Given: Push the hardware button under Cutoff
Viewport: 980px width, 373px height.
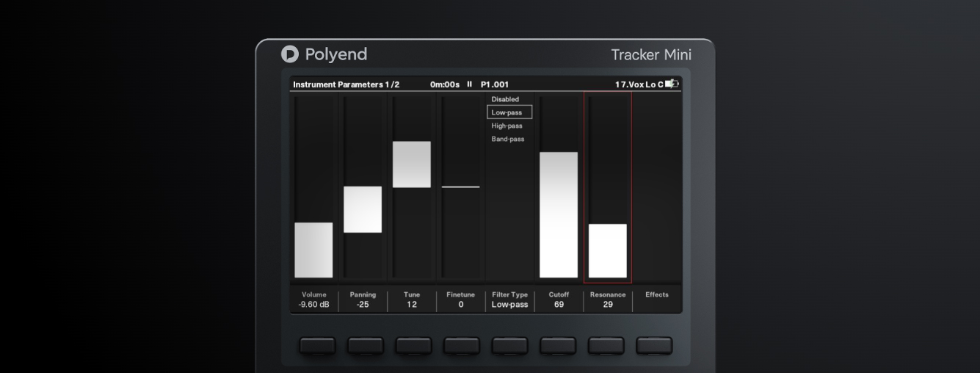Looking at the screenshot, I should [558, 346].
